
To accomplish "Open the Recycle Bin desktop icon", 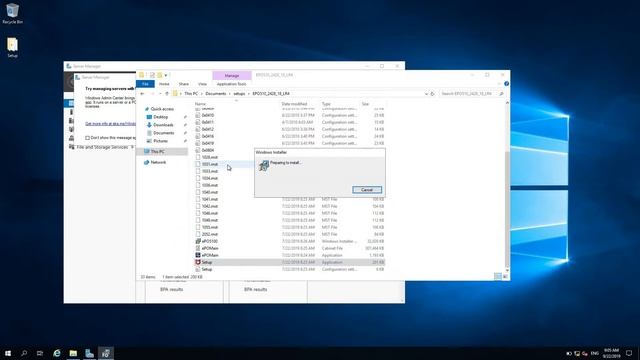I will (x=12, y=13).
